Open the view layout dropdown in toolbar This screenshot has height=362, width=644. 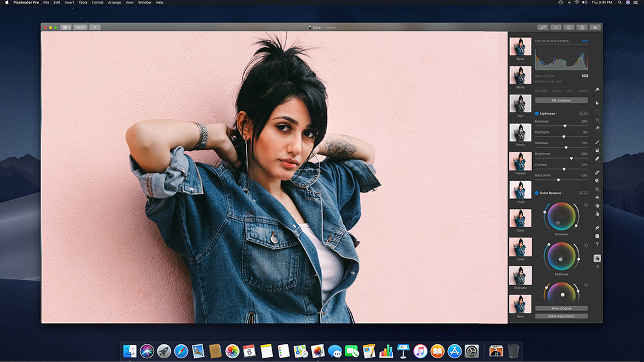(65, 28)
